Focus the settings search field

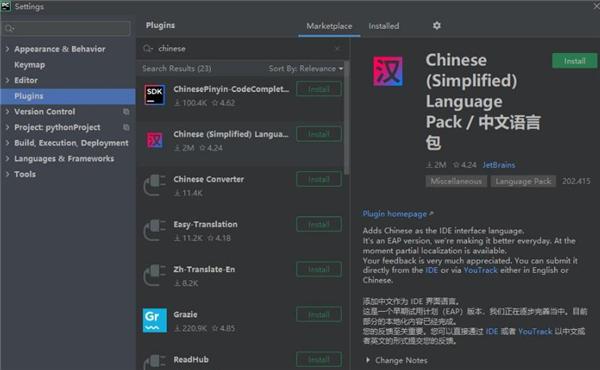click(x=66, y=29)
